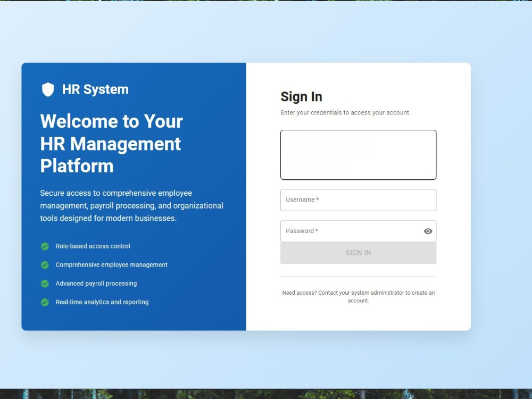Click "Welcome to Your HR Management Platform" heading
The height and width of the screenshot is (399, 532).
112,144
